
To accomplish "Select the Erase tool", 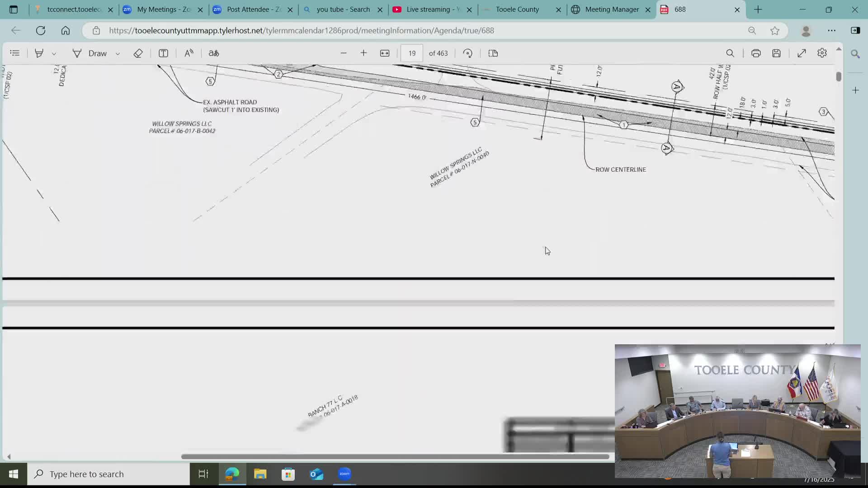I will click(x=138, y=53).
